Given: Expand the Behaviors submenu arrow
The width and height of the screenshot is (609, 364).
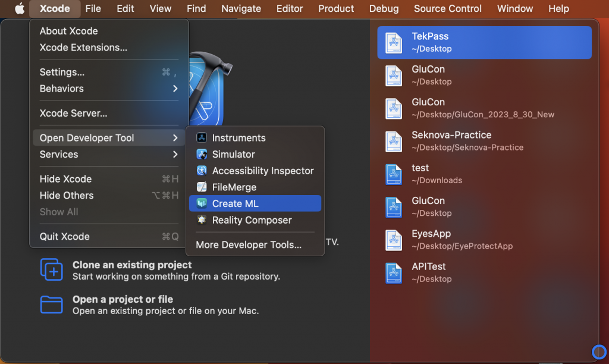Looking at the screenshot, I should (x=175, y=89).
